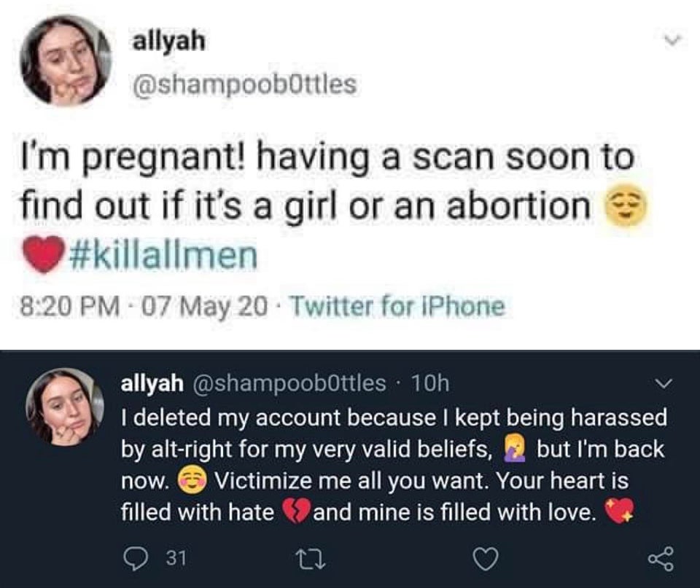The height and width of the screenshot is (588, 700).
Task: Select the bold 'allyah' name in dark reply
Action: (150, 383)
